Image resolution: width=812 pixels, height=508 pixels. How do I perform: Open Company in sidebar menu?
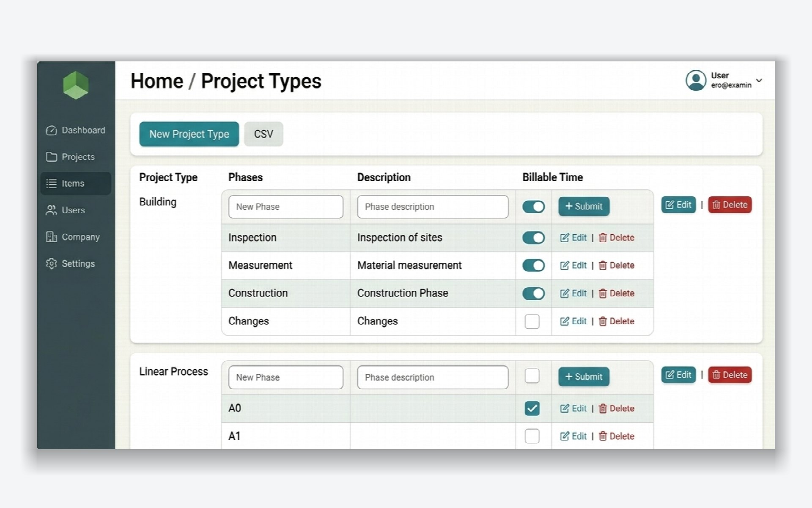pos(76,237)
